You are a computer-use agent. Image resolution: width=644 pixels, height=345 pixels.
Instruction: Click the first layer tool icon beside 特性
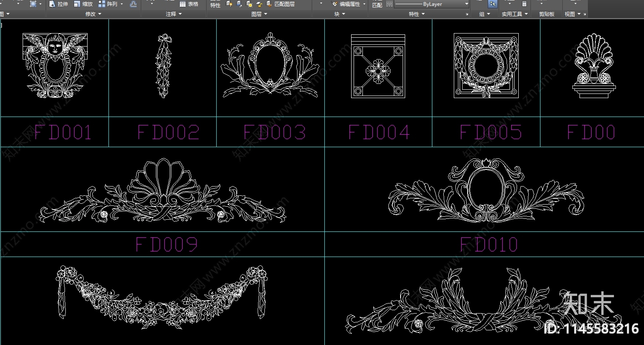pos(229,4)
